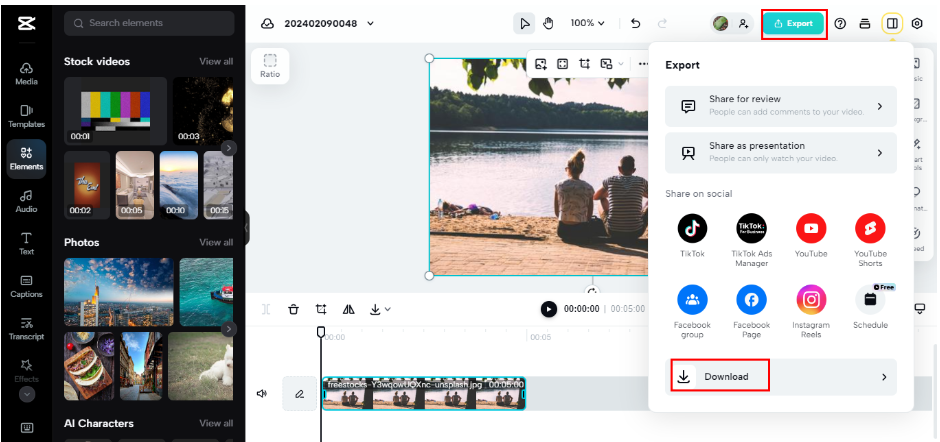Click fit-to-frame icon on canvas toolbar
Image resolution: width=940 pixels, height=442 pixels.
pyautogui.click(x=562, y=64)
